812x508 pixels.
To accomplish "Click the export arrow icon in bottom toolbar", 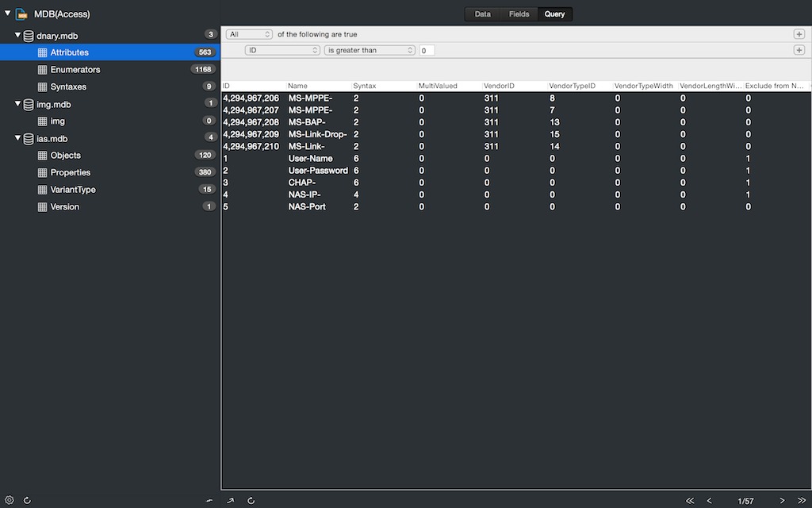I will pos(232,500).
